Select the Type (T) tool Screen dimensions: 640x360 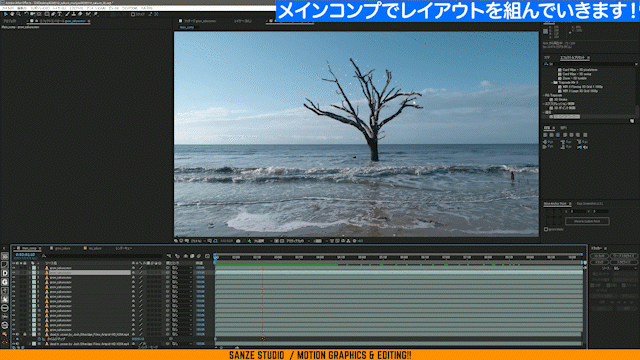60,14
